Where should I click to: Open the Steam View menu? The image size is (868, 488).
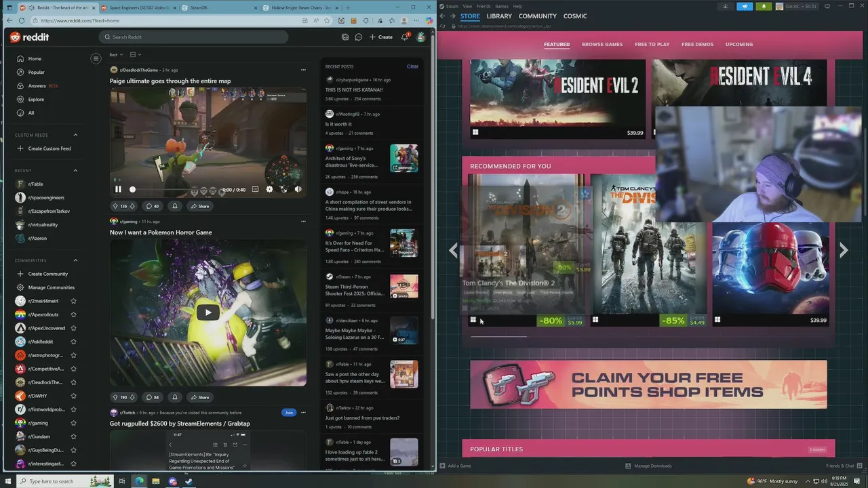(x=467, y=6)
